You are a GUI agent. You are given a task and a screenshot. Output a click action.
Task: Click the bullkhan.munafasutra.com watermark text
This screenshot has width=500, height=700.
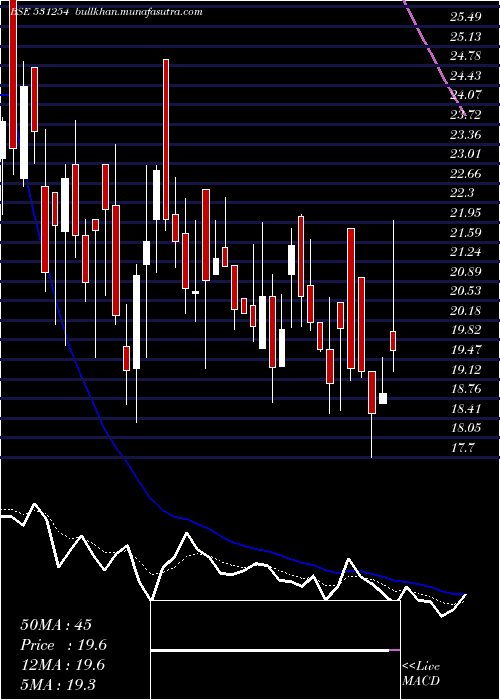tap(137, 12)
